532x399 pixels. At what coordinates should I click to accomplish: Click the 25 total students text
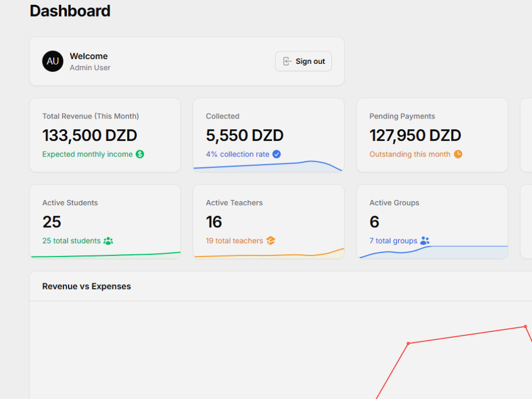pyautogui.click(x=71, y=240)
